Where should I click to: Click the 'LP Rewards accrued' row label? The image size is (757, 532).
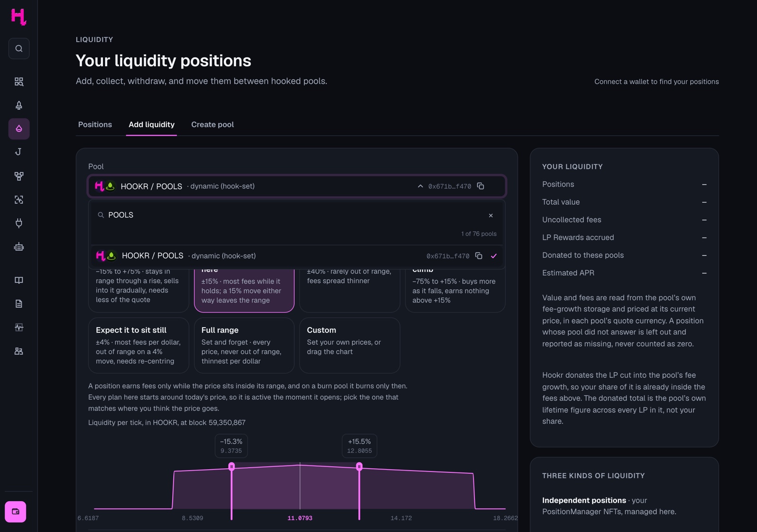click(x=578, y=237)
